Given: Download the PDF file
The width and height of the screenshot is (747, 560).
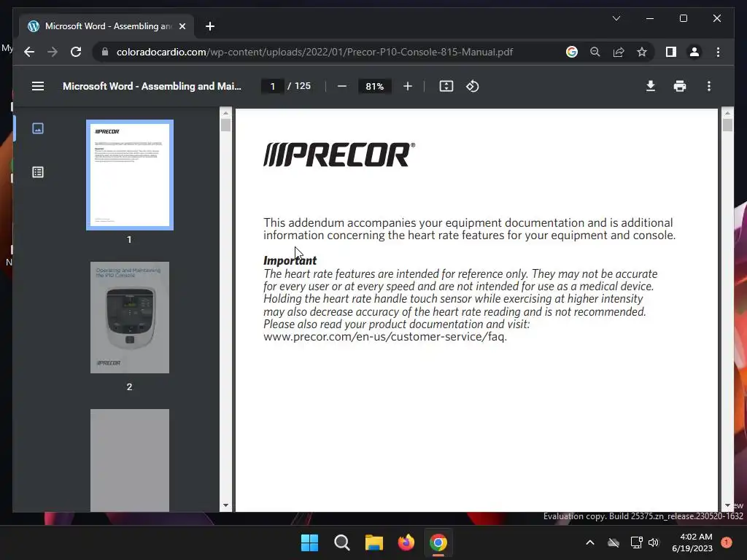Looking at the screenshot, I should pyautogui.click(x=650, y=86).
